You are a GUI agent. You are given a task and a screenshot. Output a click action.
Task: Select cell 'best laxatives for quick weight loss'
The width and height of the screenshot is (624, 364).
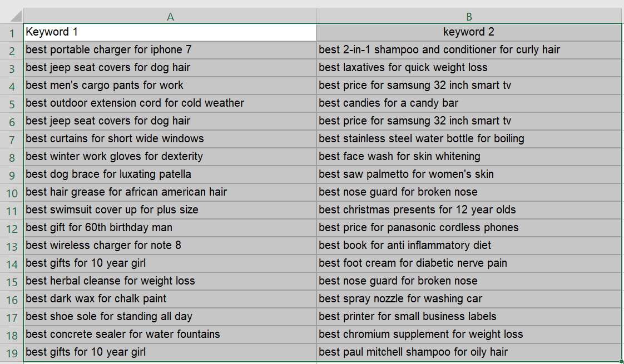(469, 68)
